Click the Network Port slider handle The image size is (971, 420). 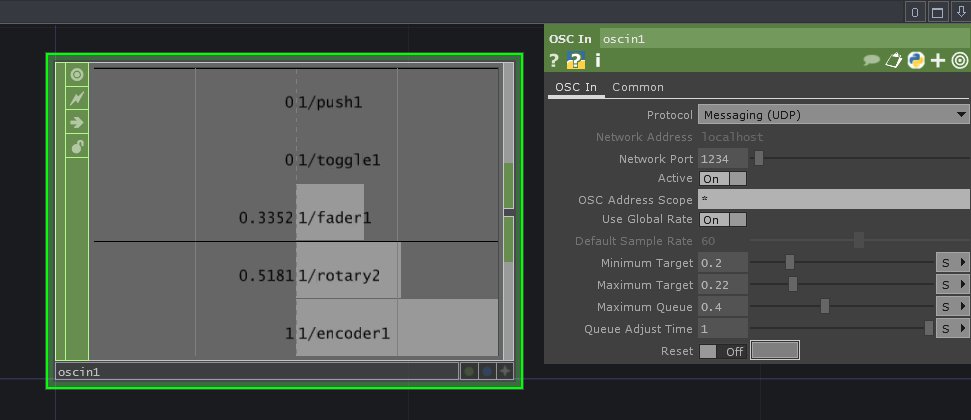759,158
